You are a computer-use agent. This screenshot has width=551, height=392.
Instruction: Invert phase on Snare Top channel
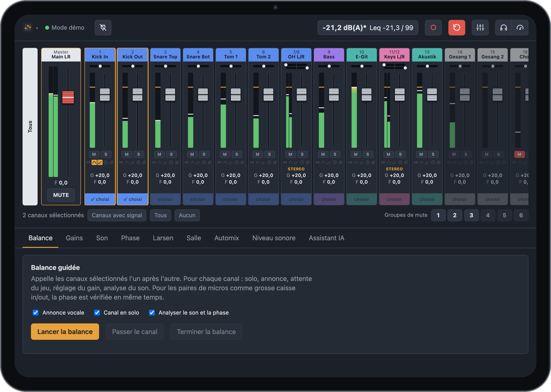pyautogui.click(x=177, y=163)
